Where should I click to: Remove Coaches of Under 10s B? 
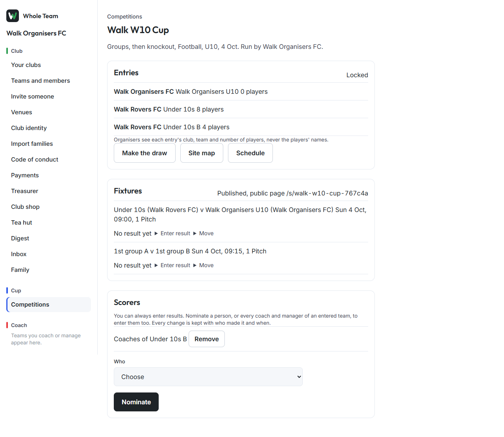tap(207, 339)
